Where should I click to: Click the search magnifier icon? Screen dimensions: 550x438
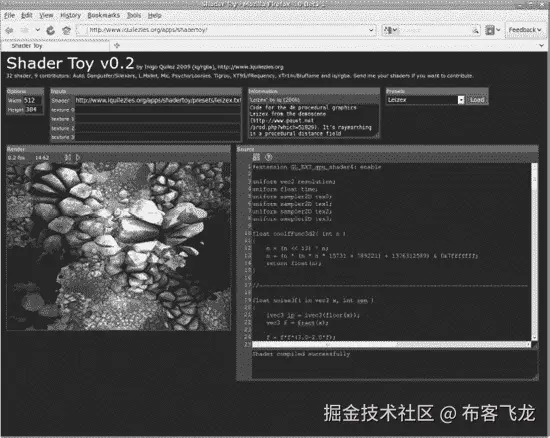pos(476,31)
